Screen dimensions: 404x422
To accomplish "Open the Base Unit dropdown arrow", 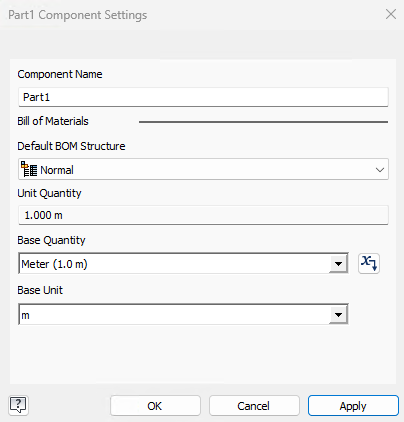I will [338, 314].
